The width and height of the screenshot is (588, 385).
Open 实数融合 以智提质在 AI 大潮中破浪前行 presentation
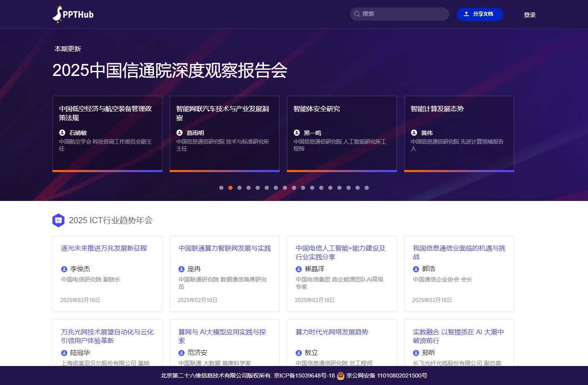(458, 336)
